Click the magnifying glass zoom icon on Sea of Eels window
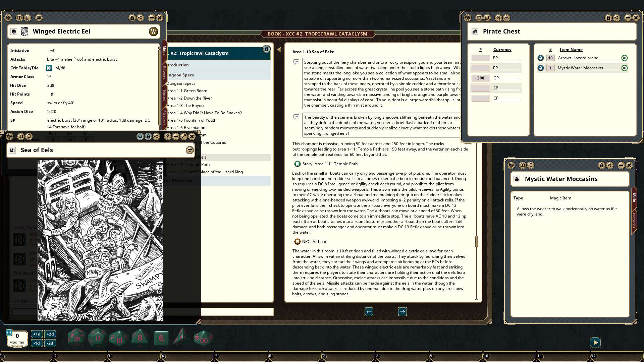This screenshot has width=644, height=362. click(x=141, y=136)
